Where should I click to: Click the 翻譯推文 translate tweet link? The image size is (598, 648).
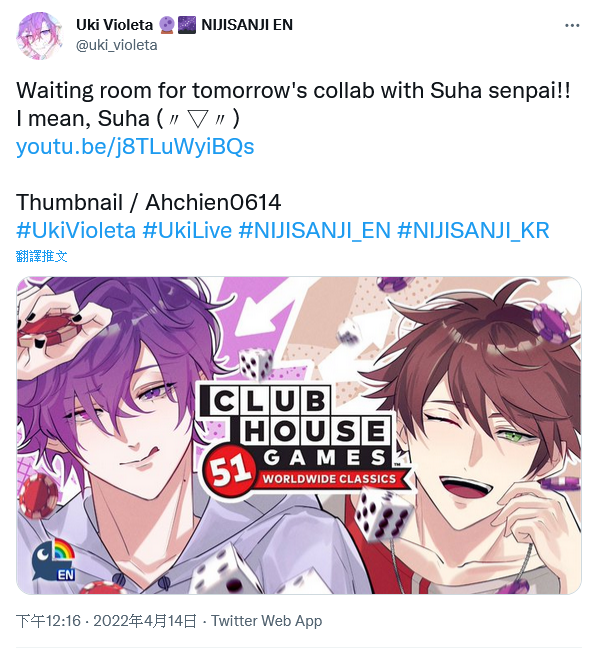click(x=41, y=256)
